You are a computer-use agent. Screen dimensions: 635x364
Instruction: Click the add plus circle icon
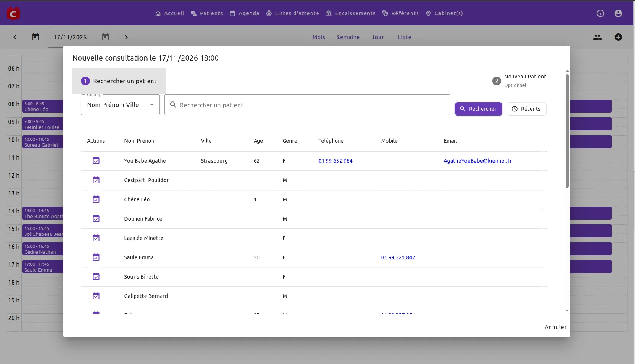coord(618,37)
